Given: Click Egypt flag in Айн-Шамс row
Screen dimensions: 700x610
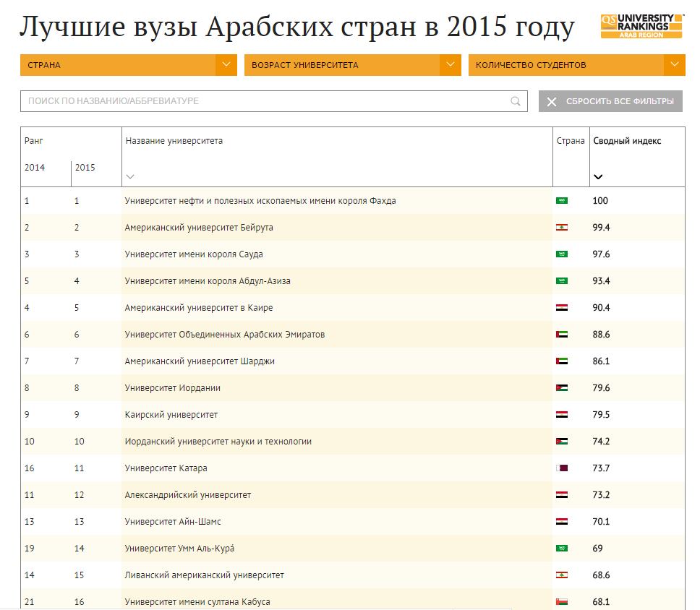Looking at the screenshot, I should (562, 522).
